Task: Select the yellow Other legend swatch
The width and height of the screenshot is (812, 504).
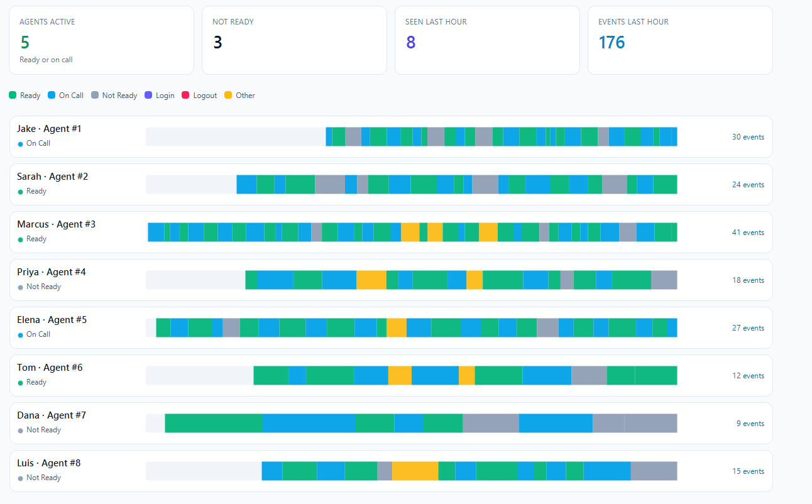Action: (x=228, y=96)
